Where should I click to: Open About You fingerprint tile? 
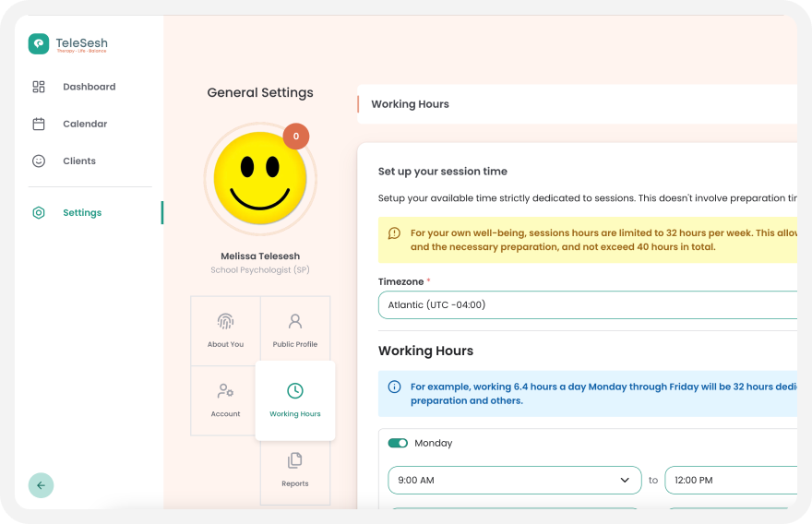click(x=225, y=330)
